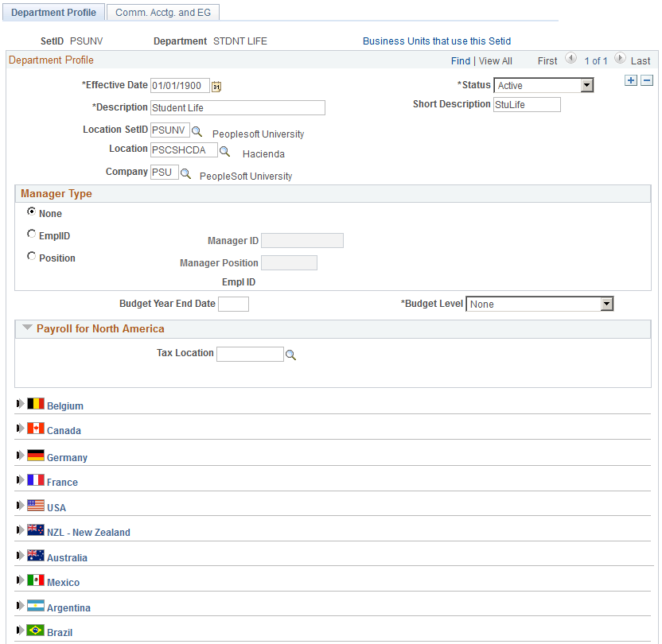Select the Department Profile tab
Viewport: 662px width, 644px height.
tap(53, 12)
